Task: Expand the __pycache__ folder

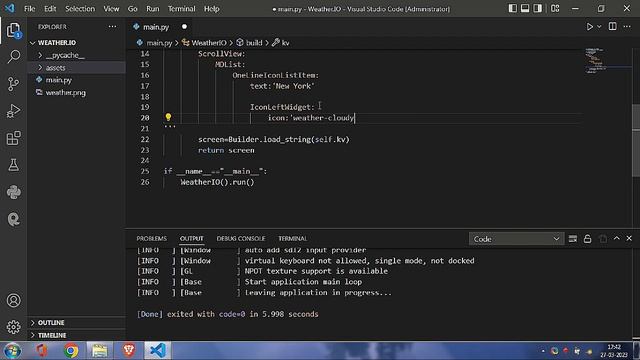Action: (x=77, y=55)
